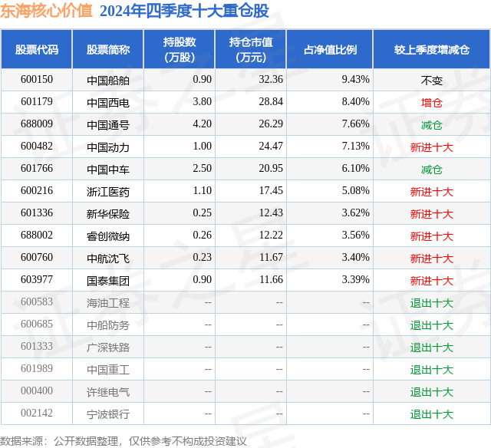Select stock name 海油工程
Screen dimensions: 491x448
pyautogui.click(x=108, y=303)
